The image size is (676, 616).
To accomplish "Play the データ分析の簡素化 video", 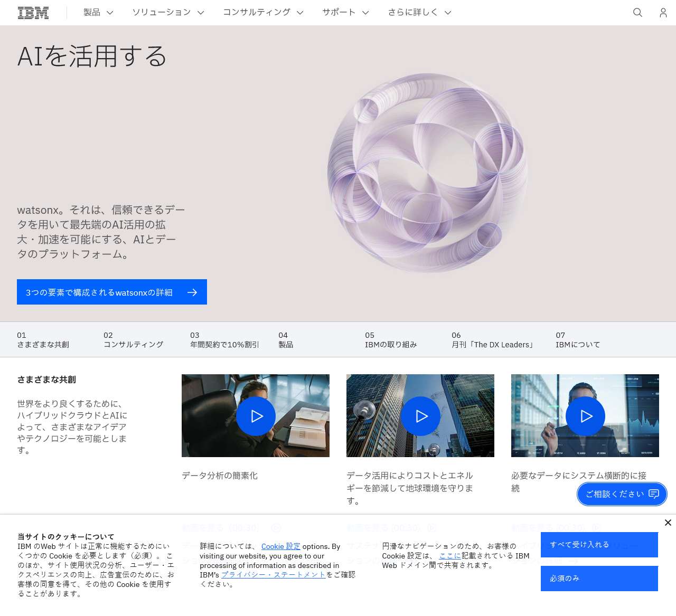I will 256,416.
